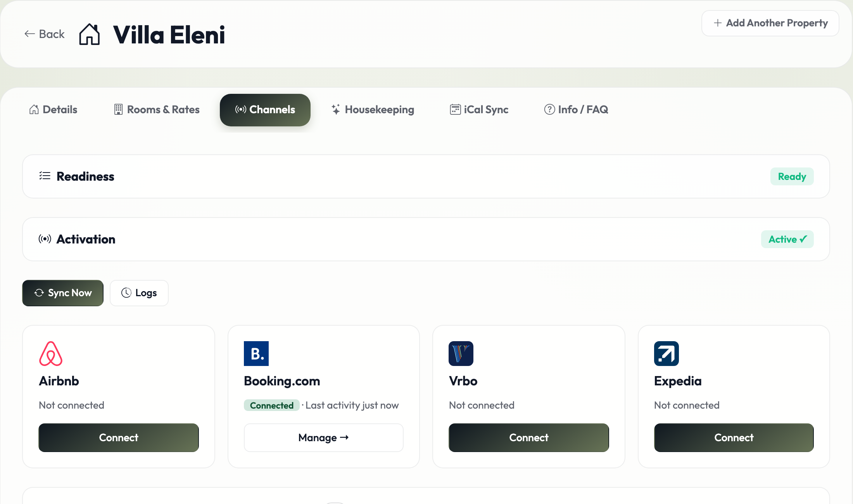Click 'Last activity just now' text
The width and height of the screenshot is (853, 504).
click(352, 406)
